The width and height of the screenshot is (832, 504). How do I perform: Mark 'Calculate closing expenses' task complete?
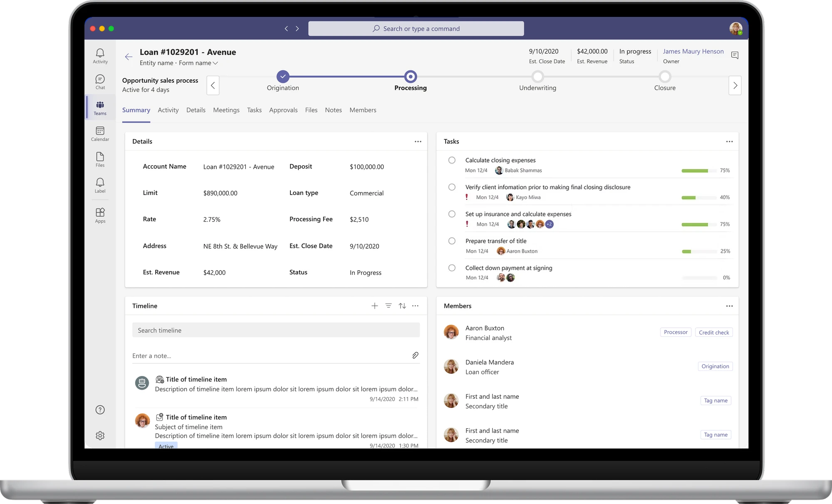coord(452,160)
